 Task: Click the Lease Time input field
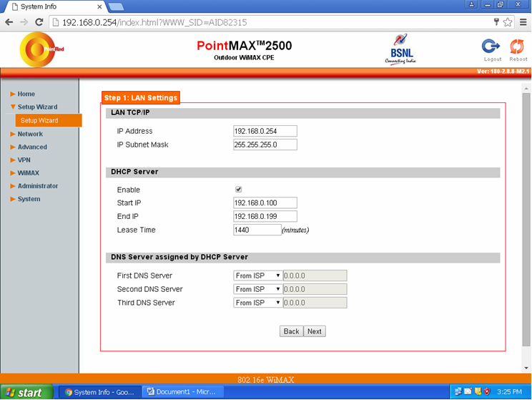pyautogui.click(x=257, y=230)
